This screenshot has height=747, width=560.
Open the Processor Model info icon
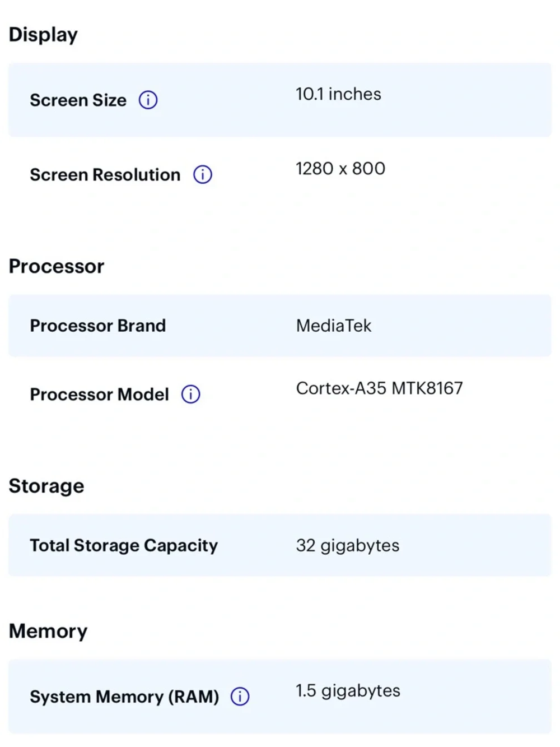coord(191,395)
